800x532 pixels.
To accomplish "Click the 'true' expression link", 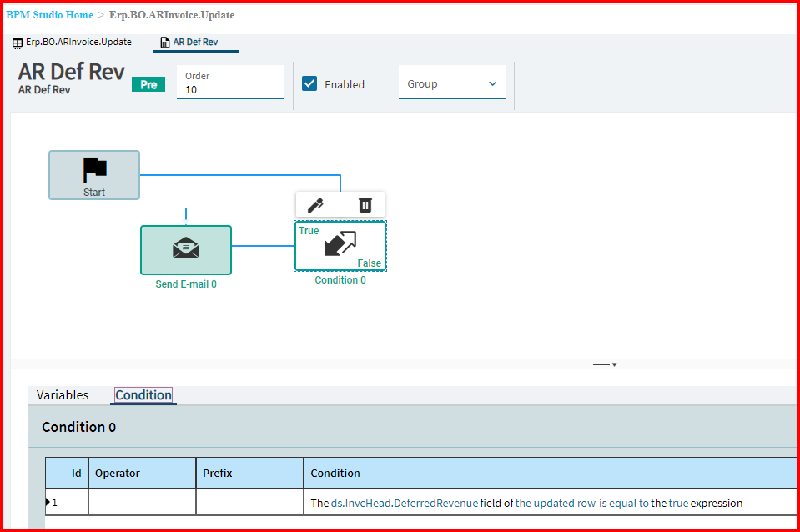I will point(678,504).
